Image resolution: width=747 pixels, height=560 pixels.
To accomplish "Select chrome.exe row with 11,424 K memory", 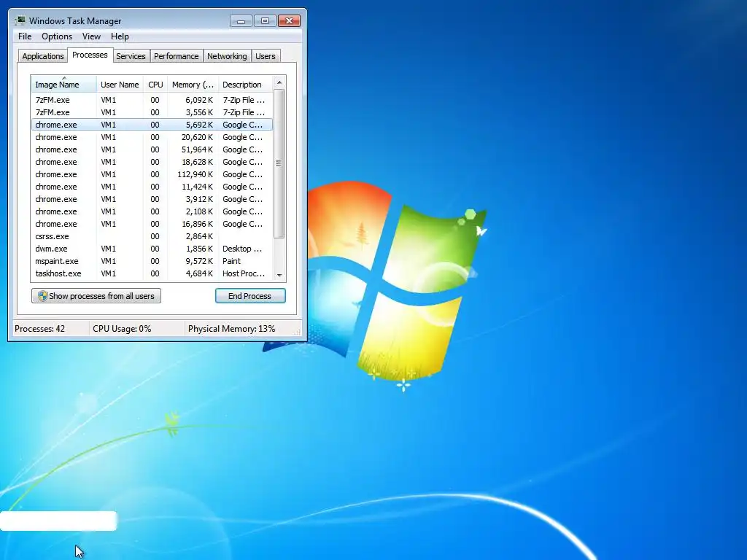I will point(152,187).
